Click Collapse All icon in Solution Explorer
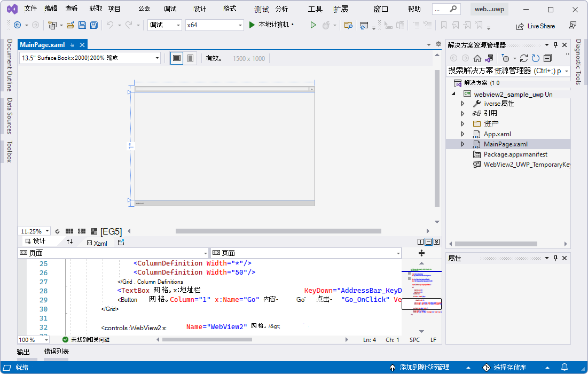The image size is (588, 374). pyautogui.click(x=547, y=58)
